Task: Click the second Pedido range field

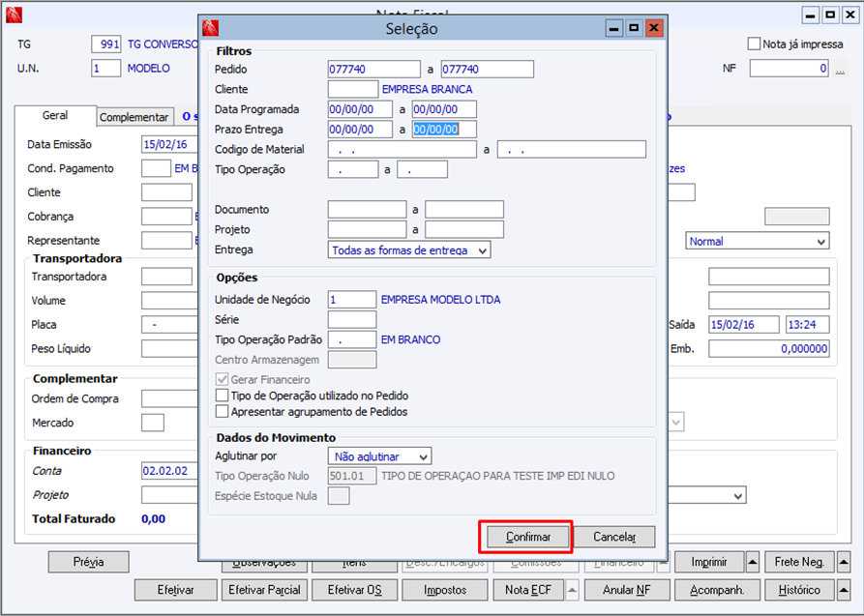Action: (x=487, y=70)
